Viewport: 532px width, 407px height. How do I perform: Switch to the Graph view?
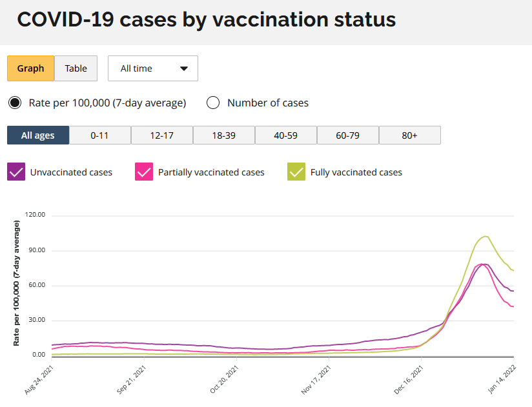click(x=30, y=68)
